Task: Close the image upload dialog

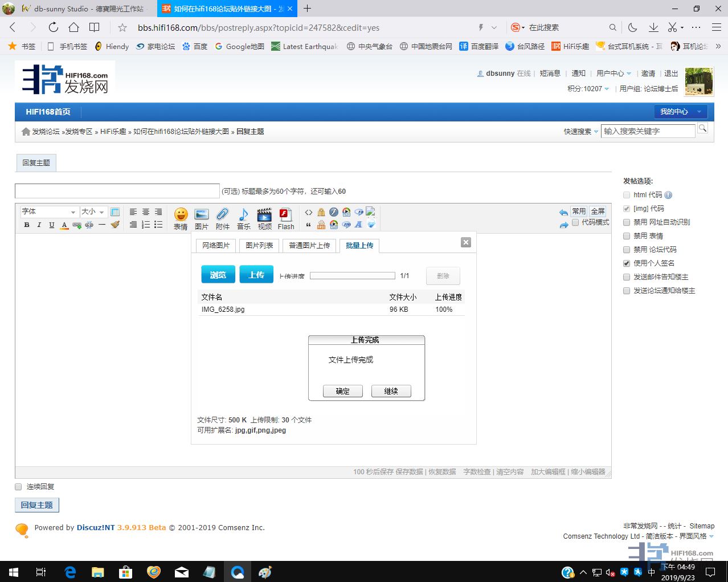Action: point(465,242)
